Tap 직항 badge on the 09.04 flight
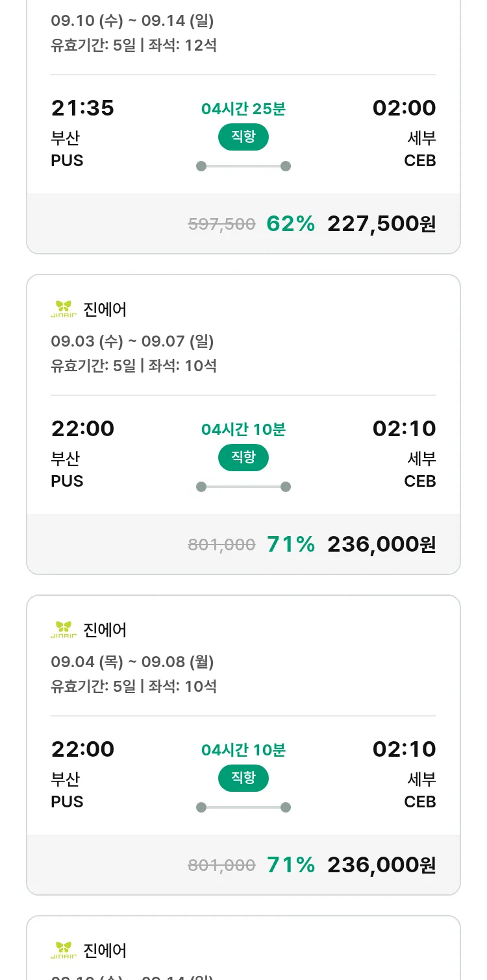 [243, 778]
